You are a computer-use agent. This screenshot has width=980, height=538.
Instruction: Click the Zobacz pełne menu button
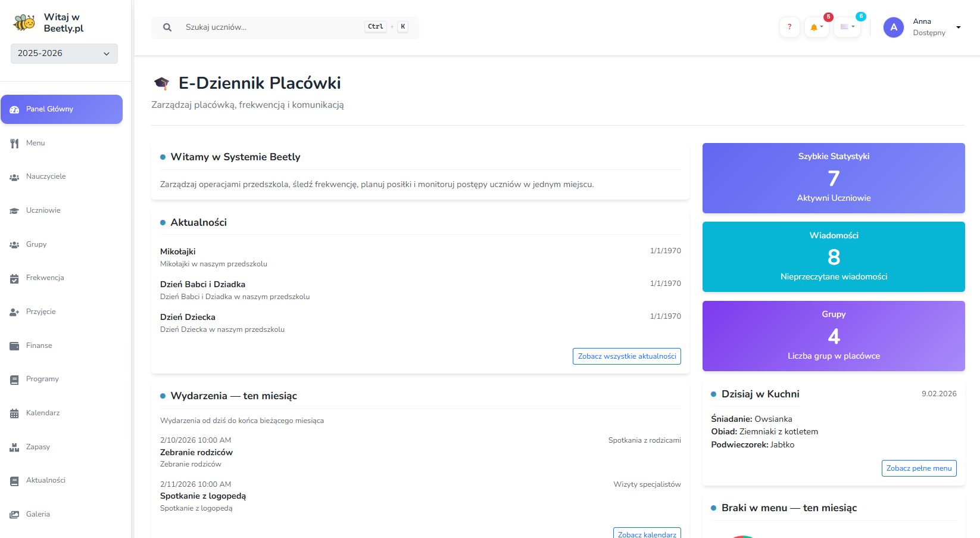(919, 468)
